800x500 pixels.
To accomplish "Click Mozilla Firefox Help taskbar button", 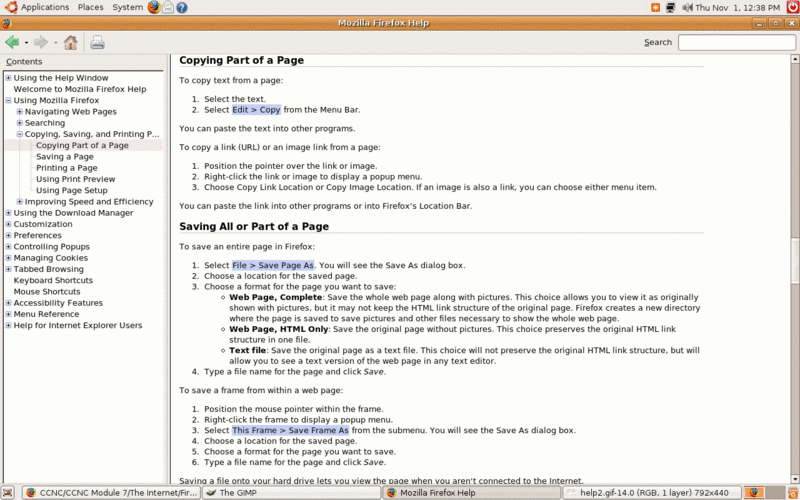I will [x=471, y=493].
